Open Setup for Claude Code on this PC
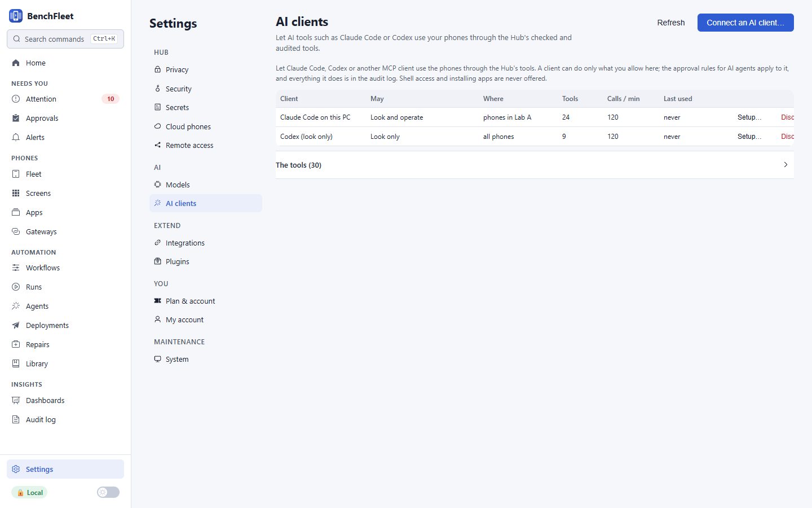Image resolution: width=812 pixels, height=508 pixels. [x=749, y=117]
